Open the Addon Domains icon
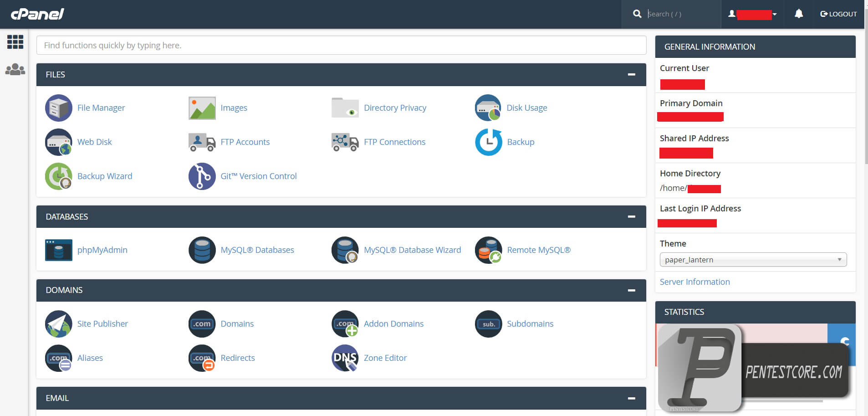Screen dimensions: 868x416 click(x=345, y=324)
